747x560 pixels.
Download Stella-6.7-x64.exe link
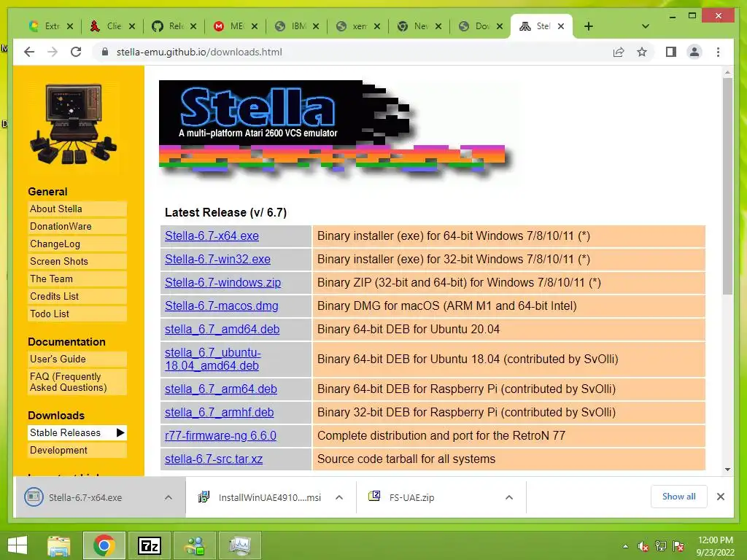(x=212, y=236)
